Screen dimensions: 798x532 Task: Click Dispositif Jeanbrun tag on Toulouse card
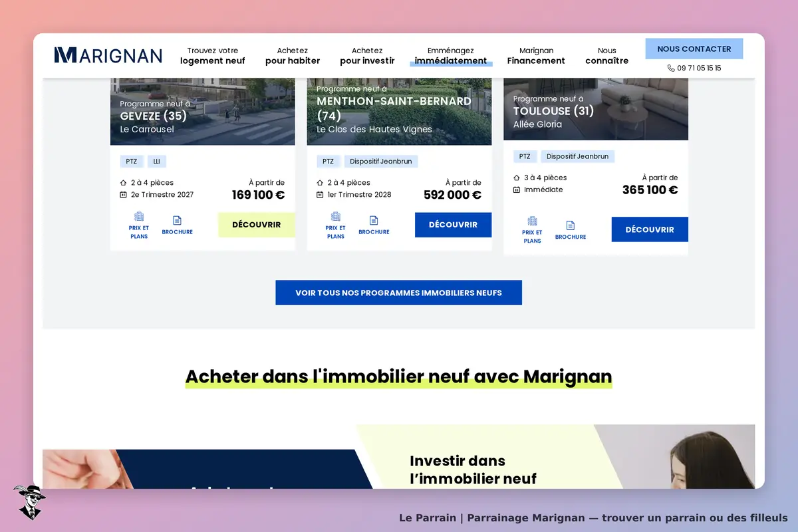coord(578,157)
